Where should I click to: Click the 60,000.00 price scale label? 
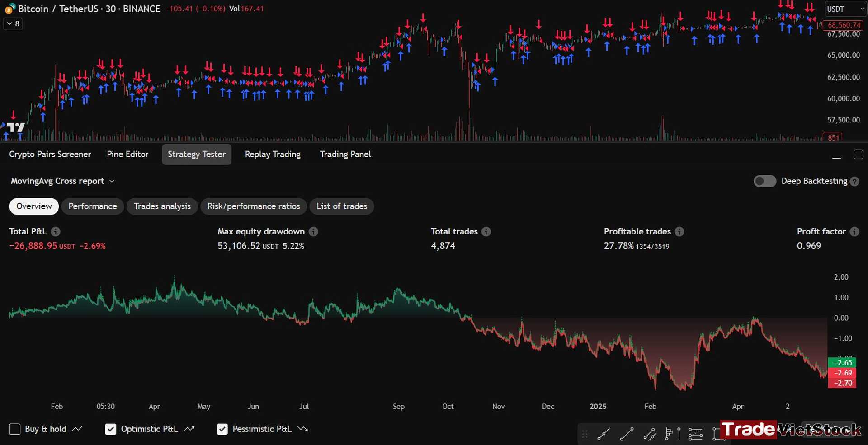click(844, 98)
